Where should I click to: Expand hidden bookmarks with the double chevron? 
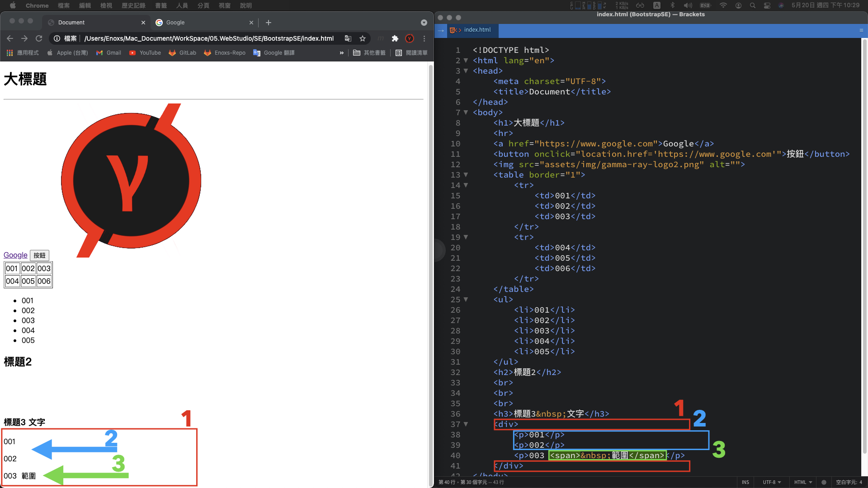tap(342, 53)
